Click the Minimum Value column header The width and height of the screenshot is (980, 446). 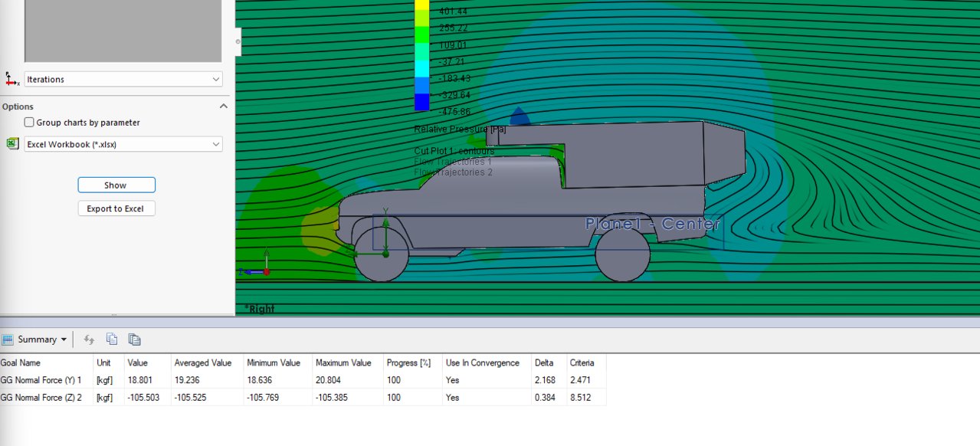pos(274,362)
